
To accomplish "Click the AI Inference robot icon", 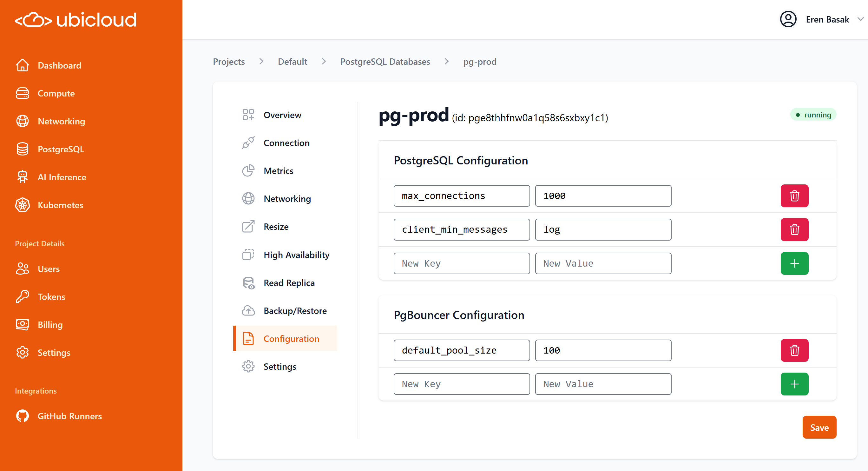I will click(23, 177).
